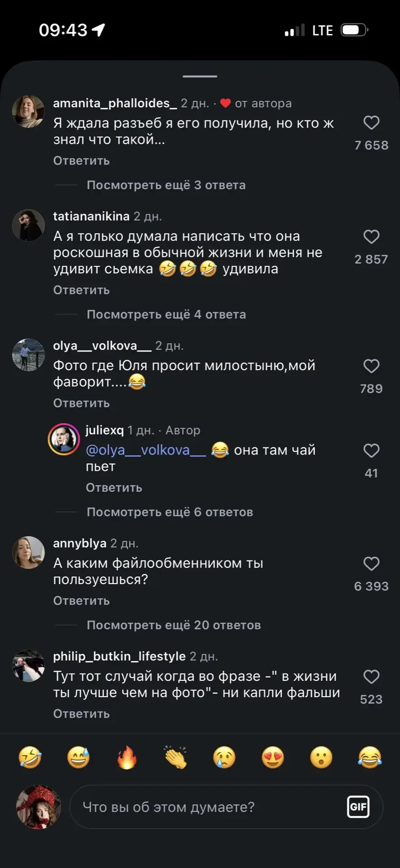Insert the crying sad emoji
This screenshot has width=400, height=868.
[x=224, y=757]
